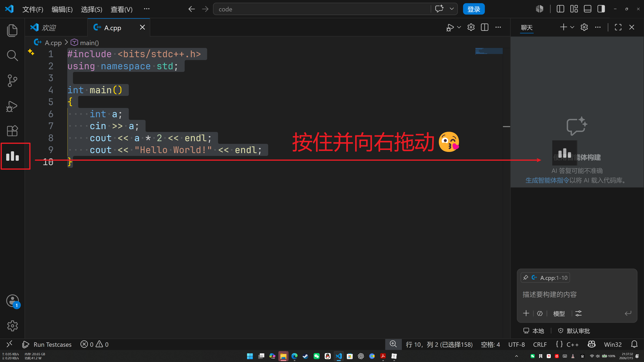
Task: Open the Run and Debug view
Action: point(12,106)
